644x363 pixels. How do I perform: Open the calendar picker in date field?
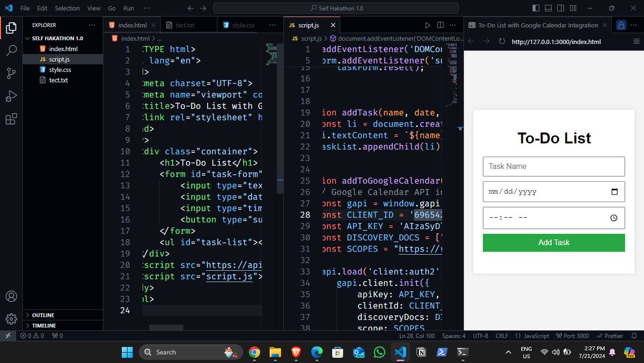click(x=614, y=191)
